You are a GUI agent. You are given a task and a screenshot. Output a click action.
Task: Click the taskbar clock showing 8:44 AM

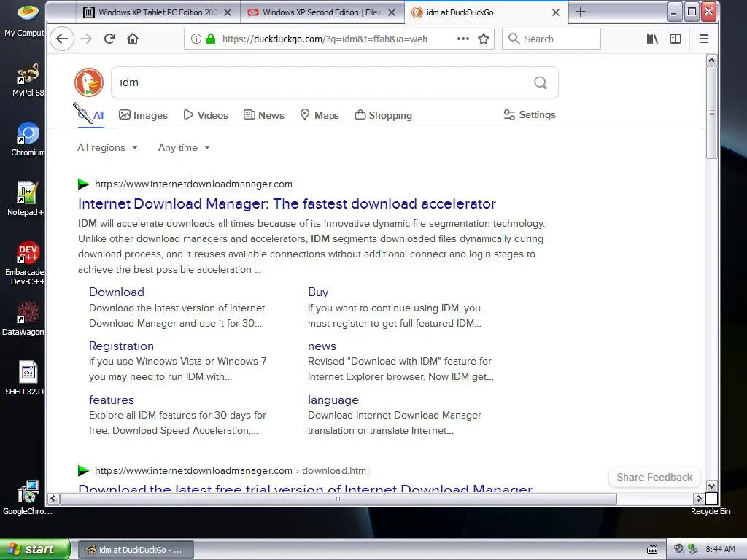click(720, 549)
